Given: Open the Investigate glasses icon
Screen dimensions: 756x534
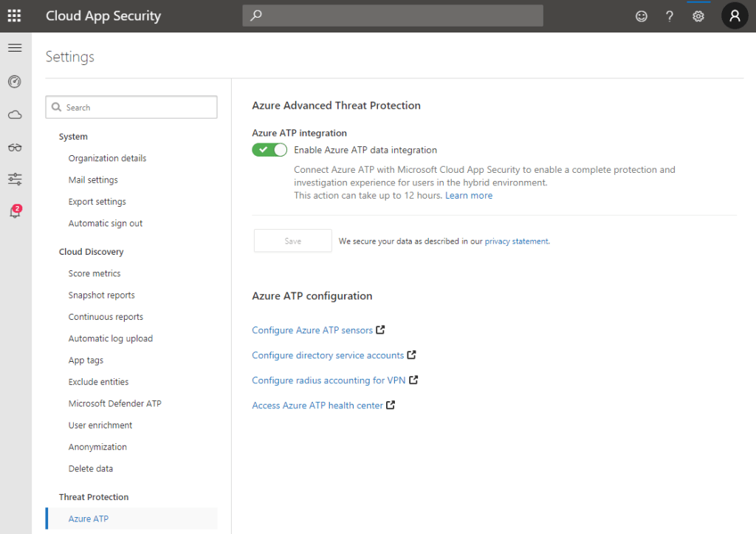Looking at the screenshot, I should [15, 147].
